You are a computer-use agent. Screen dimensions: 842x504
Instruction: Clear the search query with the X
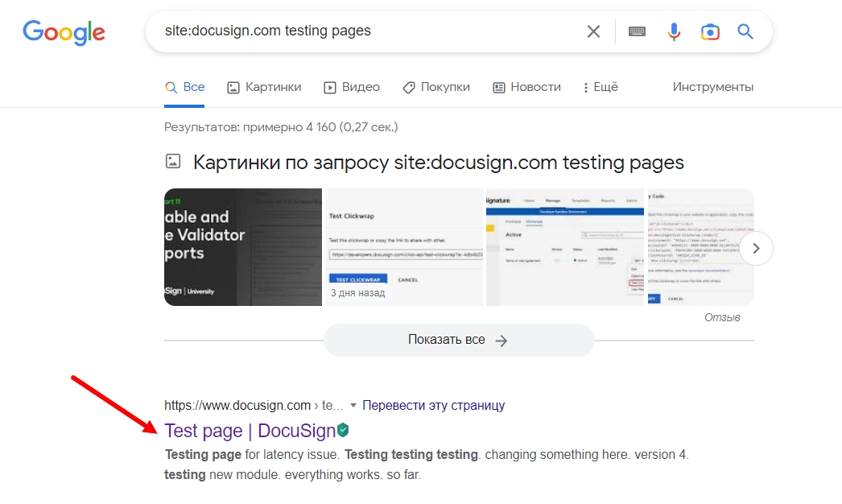point(593,31)
